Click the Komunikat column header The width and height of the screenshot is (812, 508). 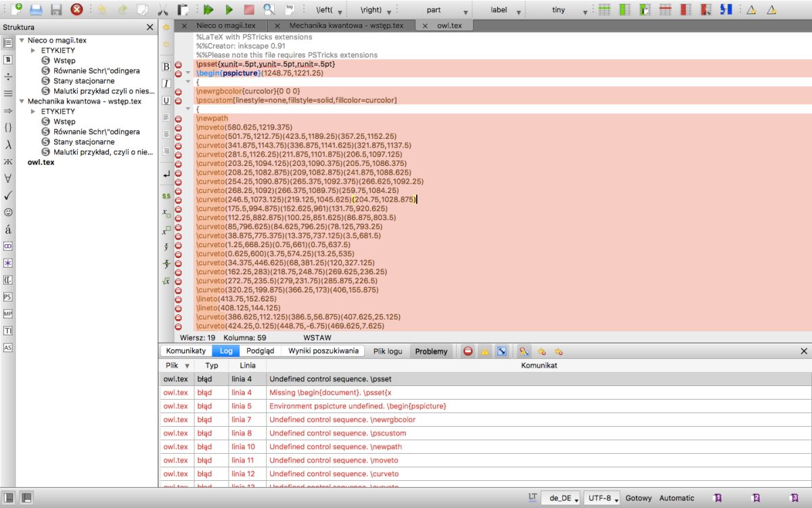(539, 365)
